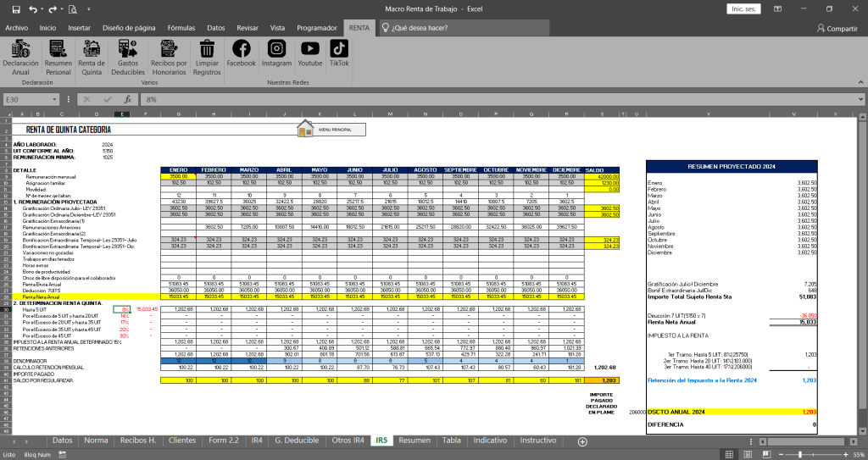The image size is (868, 460).
Task: Select the 'UIT CONFORME AL AÑO:' label
Action: (44, 151)
